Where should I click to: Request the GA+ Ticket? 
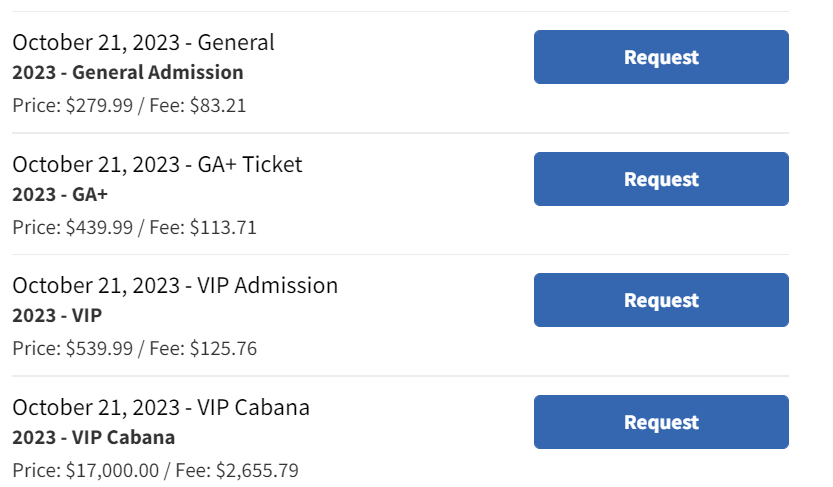coord(661,179)
